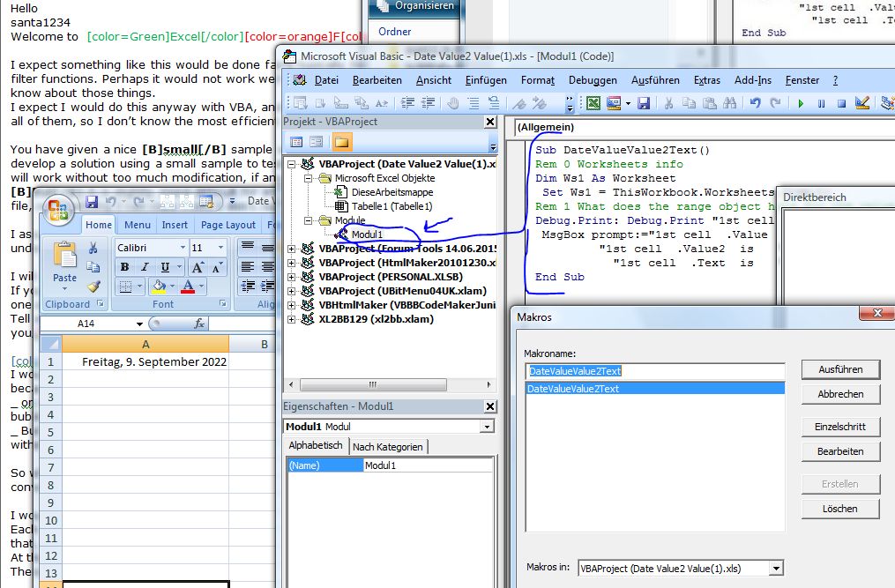Switch to the Page Layout tab in Excel
Viewport: 895px width, 588px height.
coord(228,225)
